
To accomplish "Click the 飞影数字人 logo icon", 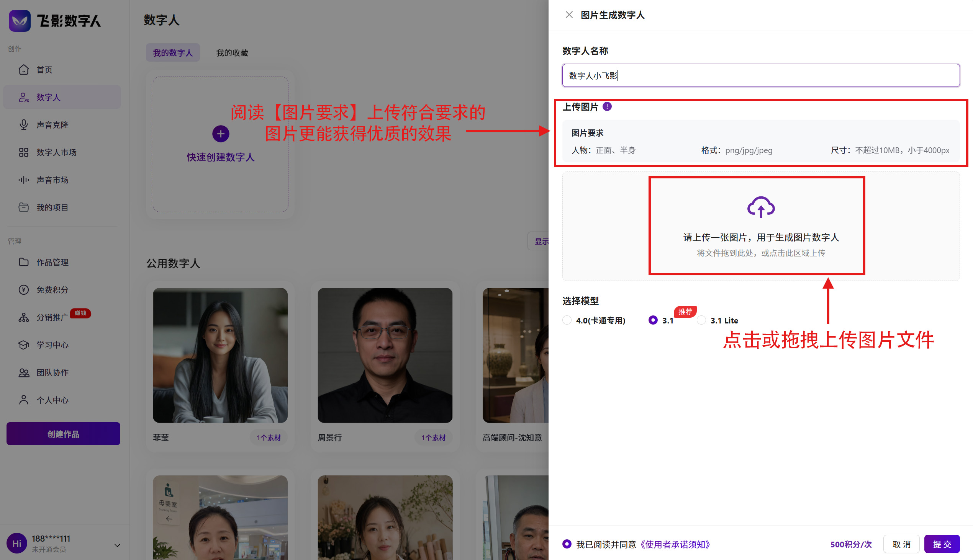I will (20, 21).
